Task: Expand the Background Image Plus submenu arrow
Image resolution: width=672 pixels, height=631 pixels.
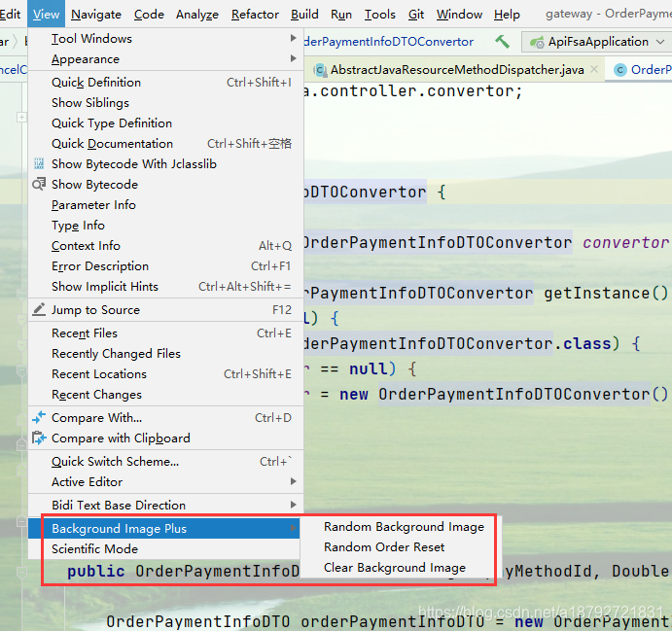Action: click(x=293, y=528)
